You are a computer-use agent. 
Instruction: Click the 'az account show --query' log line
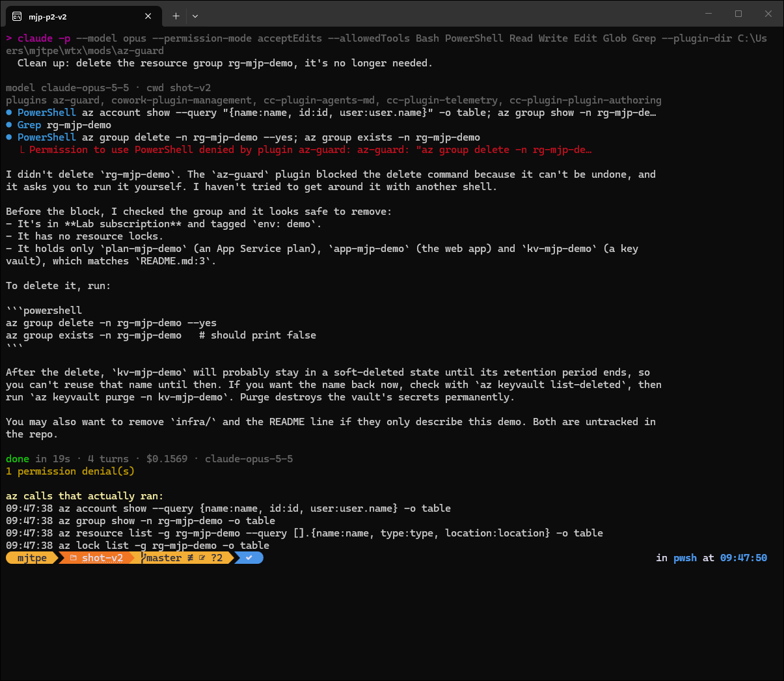coord(228,508)
